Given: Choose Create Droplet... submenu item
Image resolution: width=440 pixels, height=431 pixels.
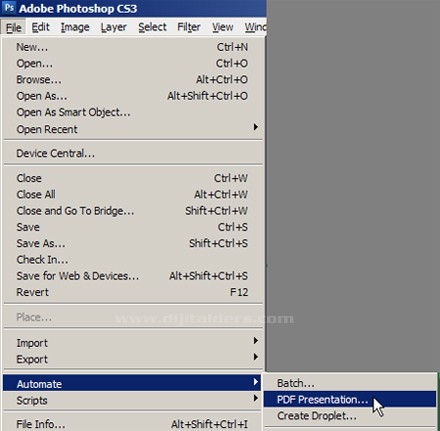Looking at the screenshot, I should pyautogui.click(x=350, y=416).
